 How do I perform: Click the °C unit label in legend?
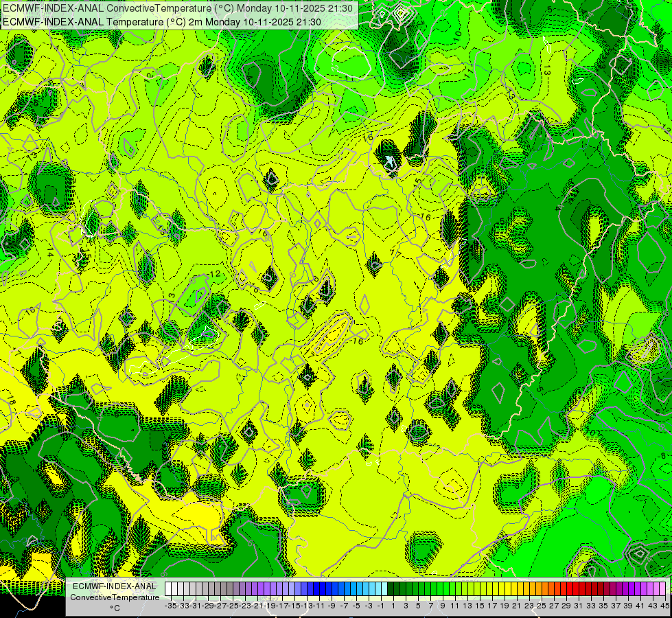pos(115,608)
